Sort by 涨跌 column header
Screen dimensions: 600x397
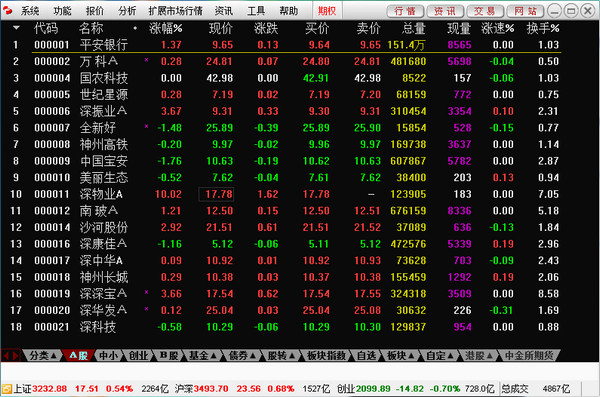point(266,28)
